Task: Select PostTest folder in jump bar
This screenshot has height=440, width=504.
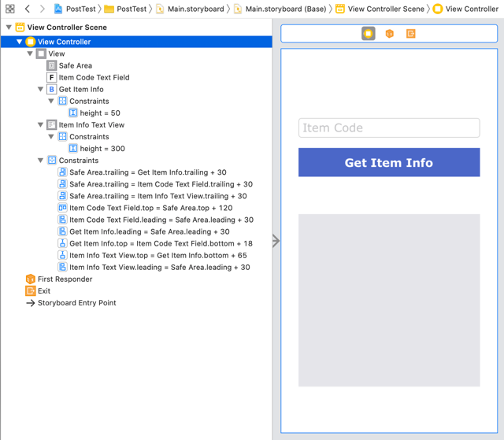Action: 125,9
